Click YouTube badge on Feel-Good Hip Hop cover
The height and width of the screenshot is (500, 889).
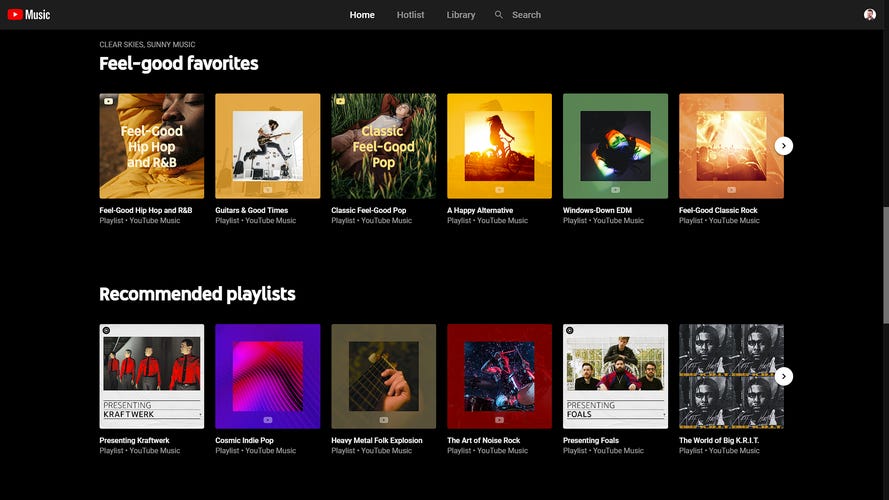point(109,101)
